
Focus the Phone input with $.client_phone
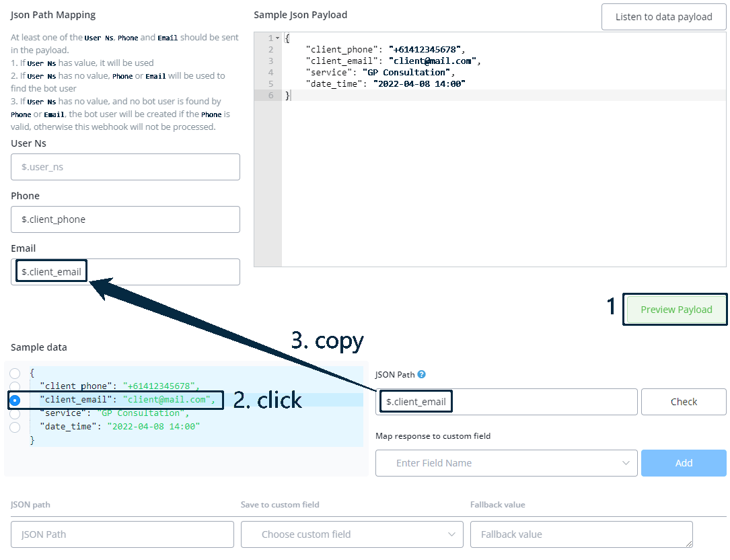click(x=125, y=219)
